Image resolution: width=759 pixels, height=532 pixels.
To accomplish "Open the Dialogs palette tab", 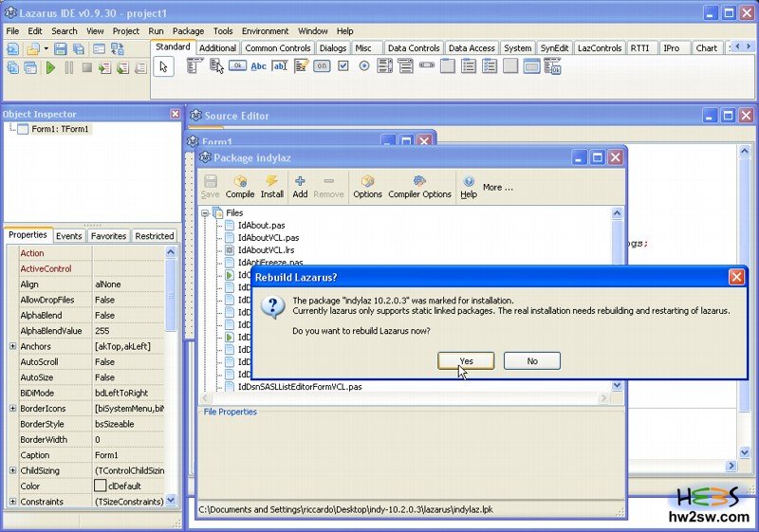I will (x=333, y=47).
